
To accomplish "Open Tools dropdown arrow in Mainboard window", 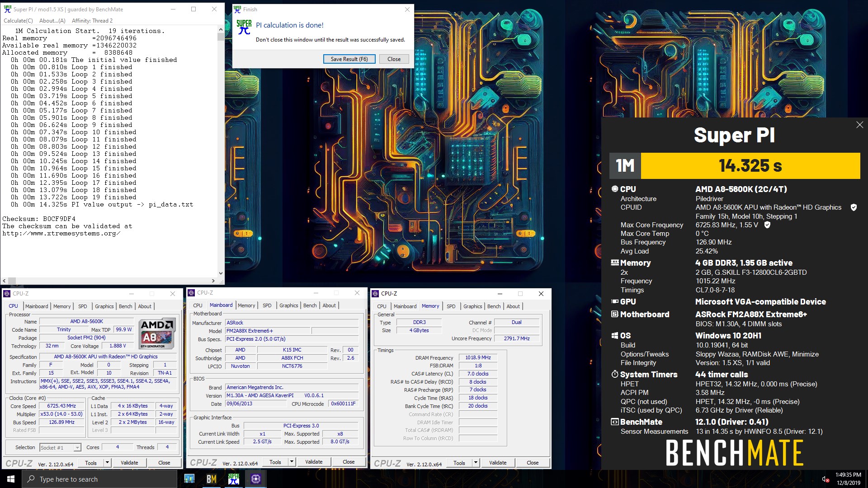I will (292, 462).
